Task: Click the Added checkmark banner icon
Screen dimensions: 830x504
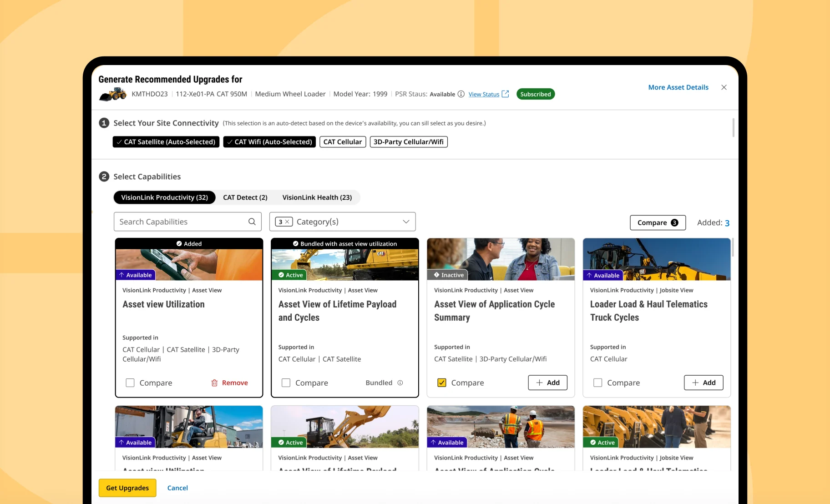Action: (179, 244)
